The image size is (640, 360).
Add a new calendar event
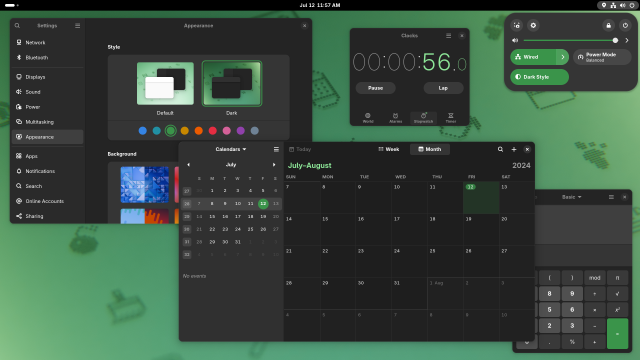tap(514, 149)
